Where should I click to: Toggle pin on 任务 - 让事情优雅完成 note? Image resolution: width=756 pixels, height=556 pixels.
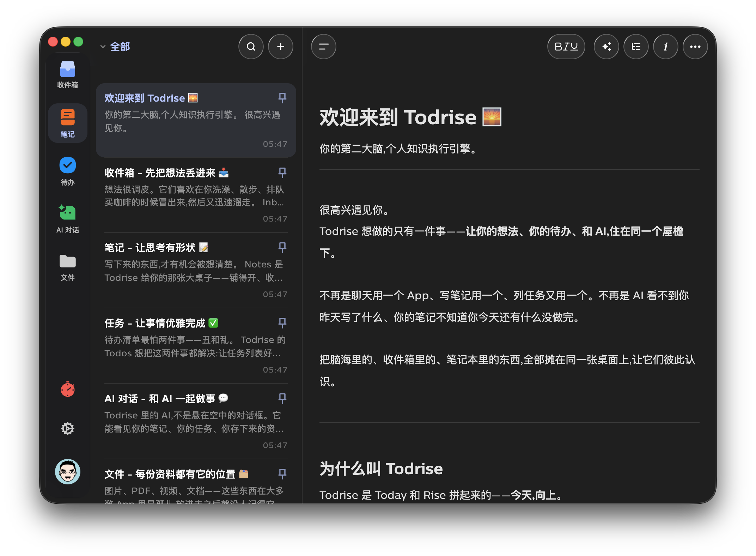click(282, 323)
